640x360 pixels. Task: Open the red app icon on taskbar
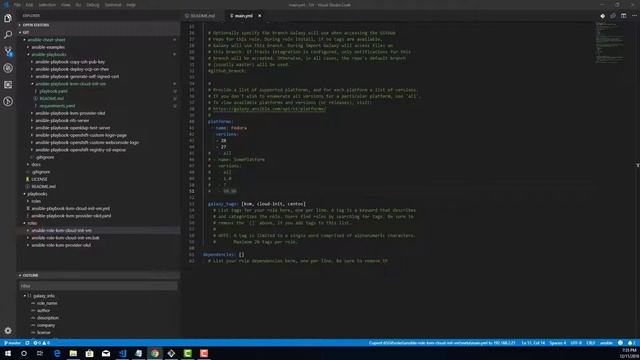[x=204, y=353]
